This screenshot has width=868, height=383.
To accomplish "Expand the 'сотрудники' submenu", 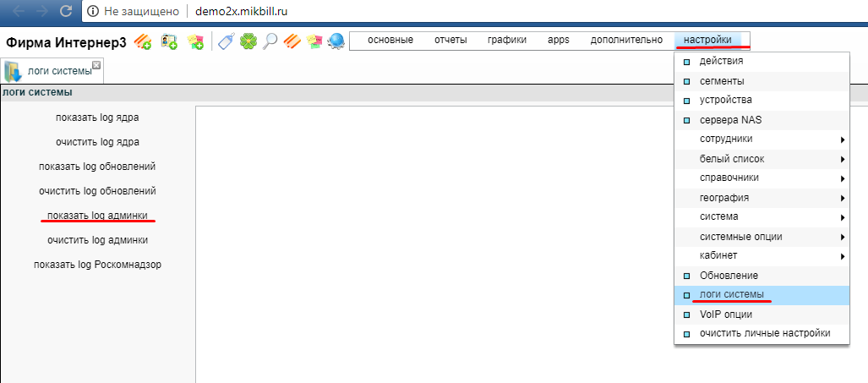I will pyautogui.click(x=726, y=139).
